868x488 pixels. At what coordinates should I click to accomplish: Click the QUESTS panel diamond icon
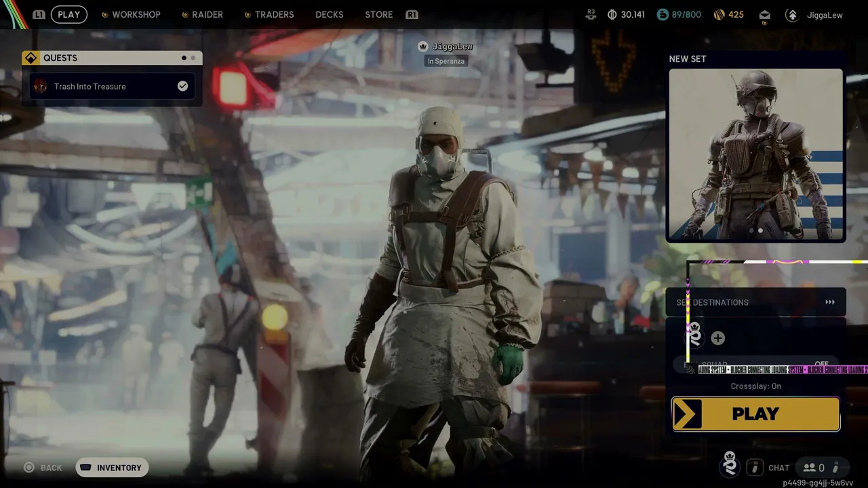point(31,58)
